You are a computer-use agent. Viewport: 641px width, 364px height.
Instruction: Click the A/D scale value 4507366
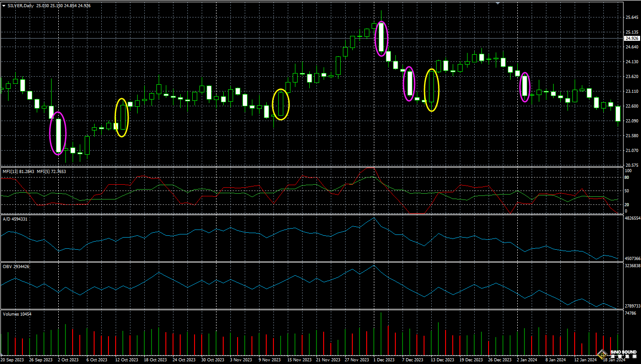pos(632,259)
